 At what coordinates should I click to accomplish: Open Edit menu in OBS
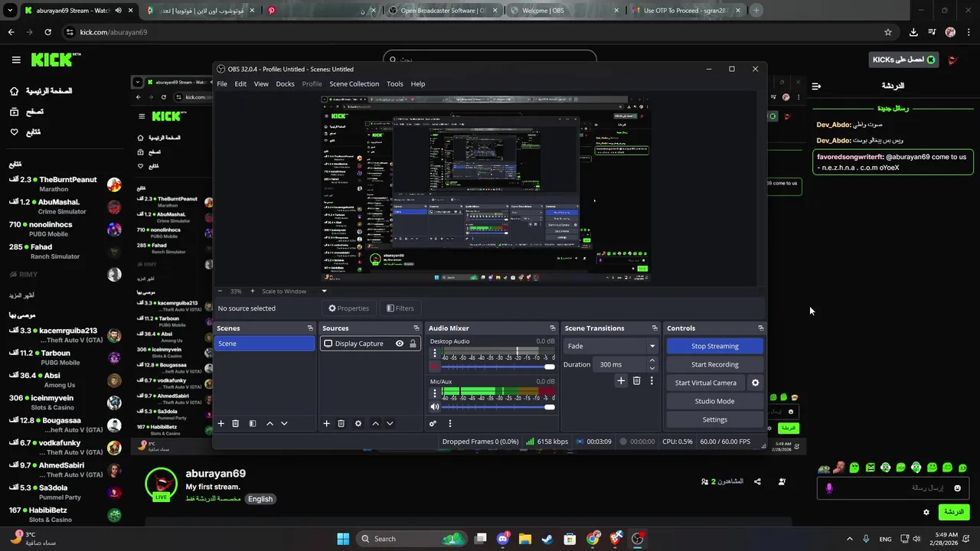point(240,83)
